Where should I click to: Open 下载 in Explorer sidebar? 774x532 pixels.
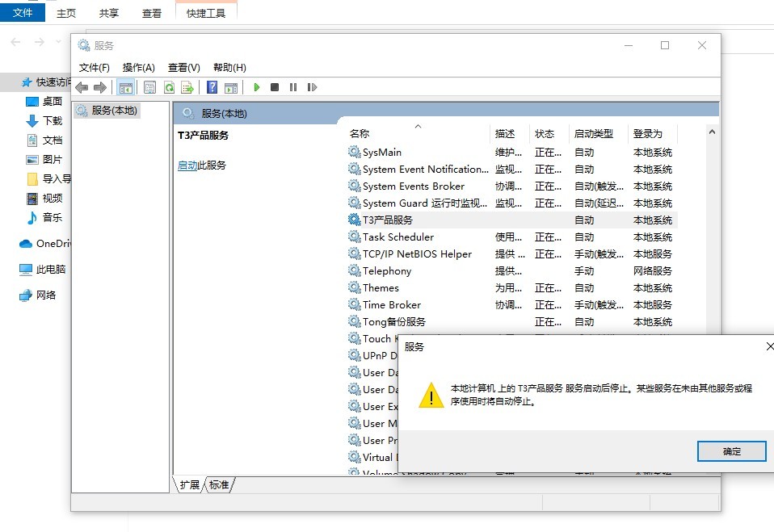click(x=44, y=121)
